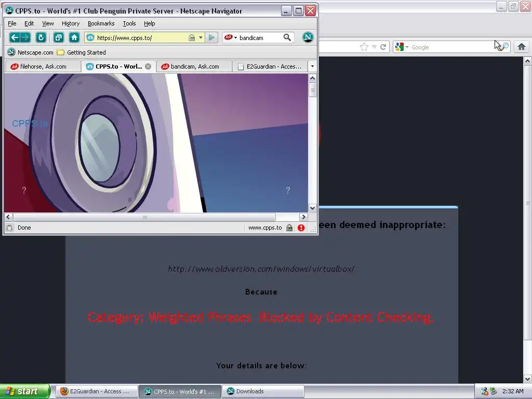Reload the CPPS.to page in Netscape
532x399 pixels.
41,37
